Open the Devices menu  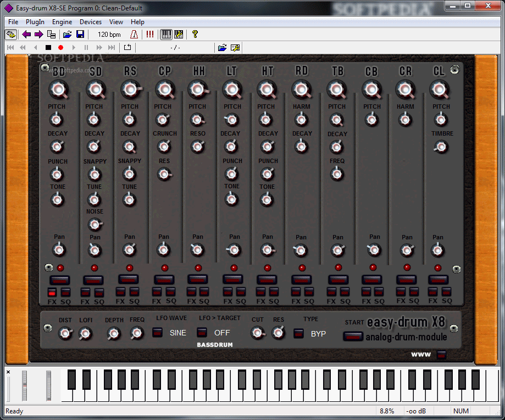(91, 22)
